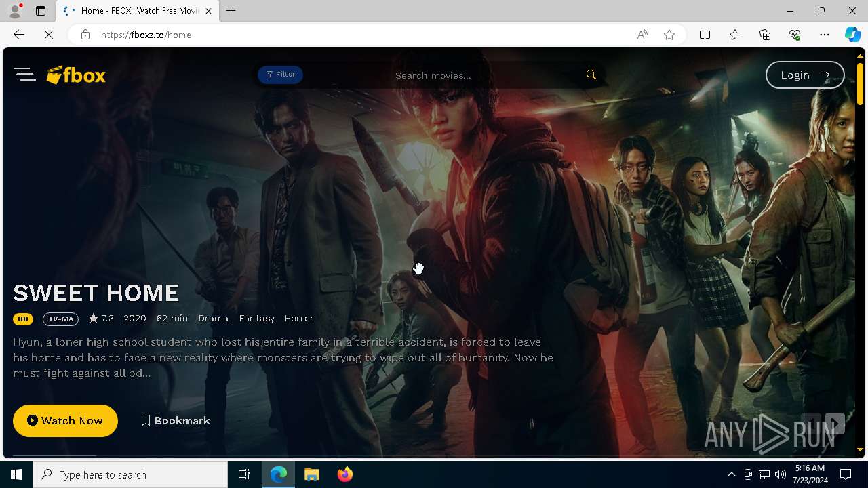Click the address bar URL

(146, 35)
